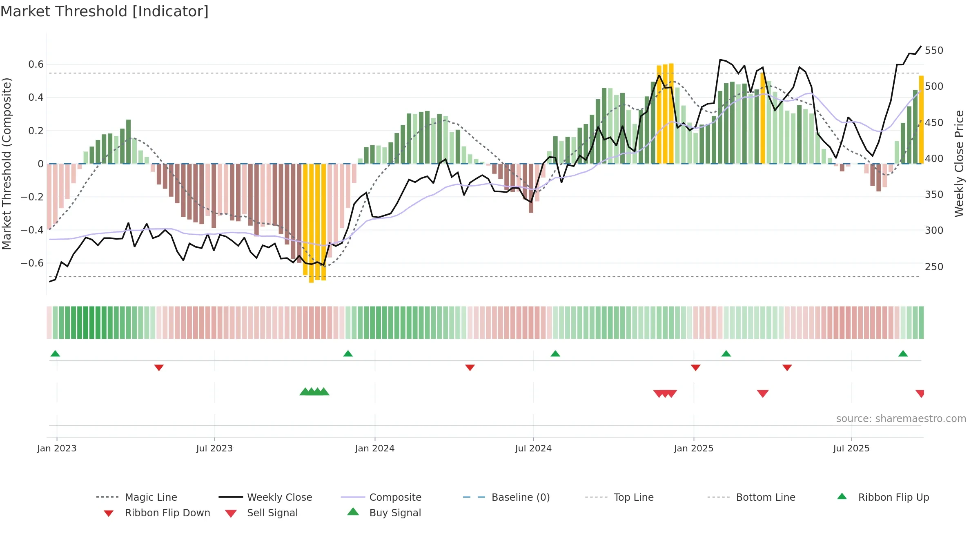980x551 pixels.
Task: Click the Market Threshold [Indicator] title
Action: 105,11
